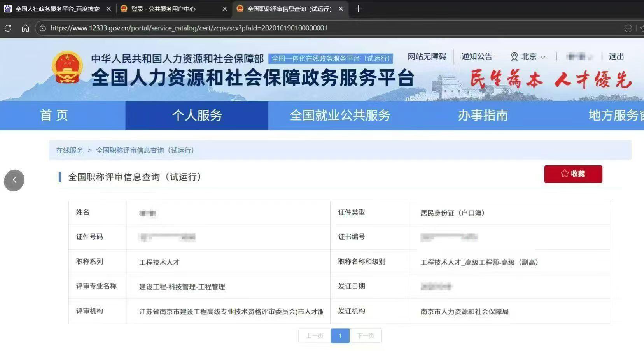Image resolution: width=644 pixels, height=351 pixels.
Task: Open the 地方服务 navigation menu
Action: [x=616, y=115]
